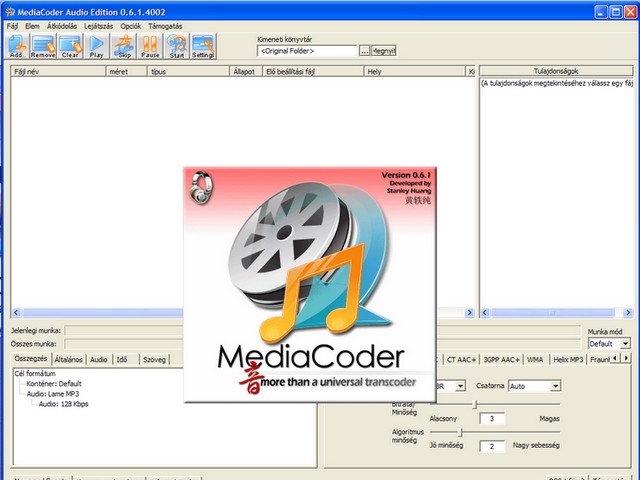Click the Play toolbar icon

pos(97,47)
